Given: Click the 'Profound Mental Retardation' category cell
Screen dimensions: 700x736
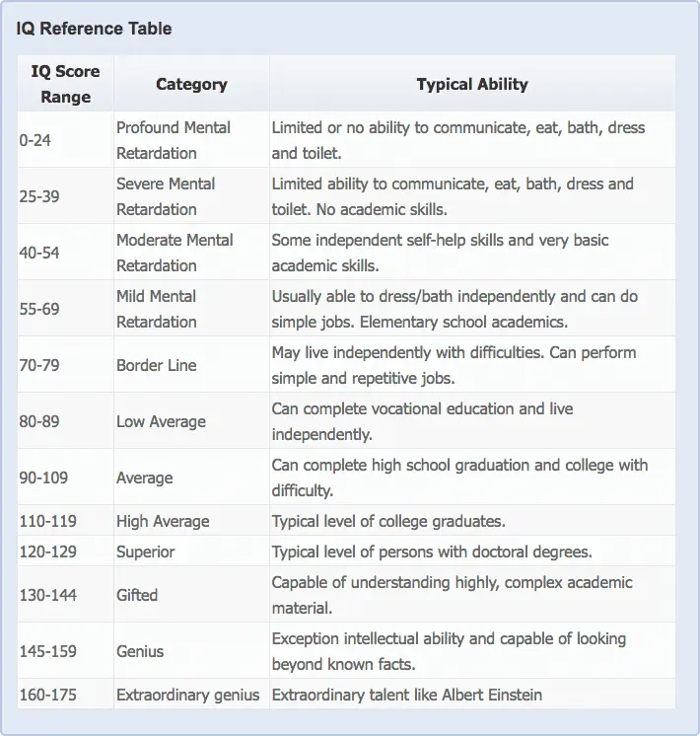Looking at the screenshot, I should click(x=174, y=140).
